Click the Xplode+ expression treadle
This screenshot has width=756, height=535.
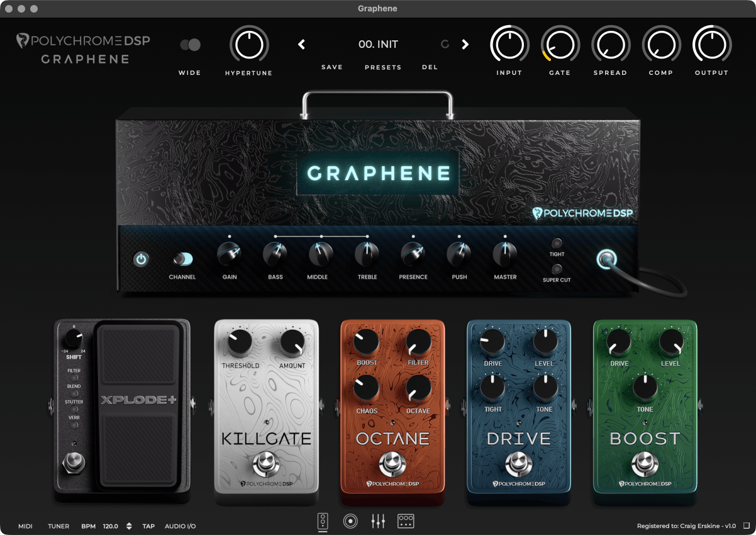(x=139, y=404)
